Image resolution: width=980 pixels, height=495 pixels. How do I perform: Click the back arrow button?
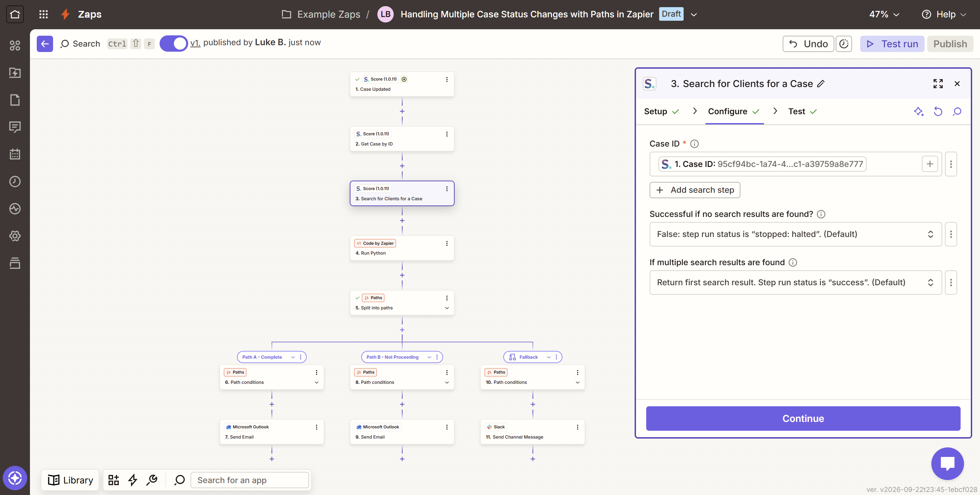coord(45,44)
